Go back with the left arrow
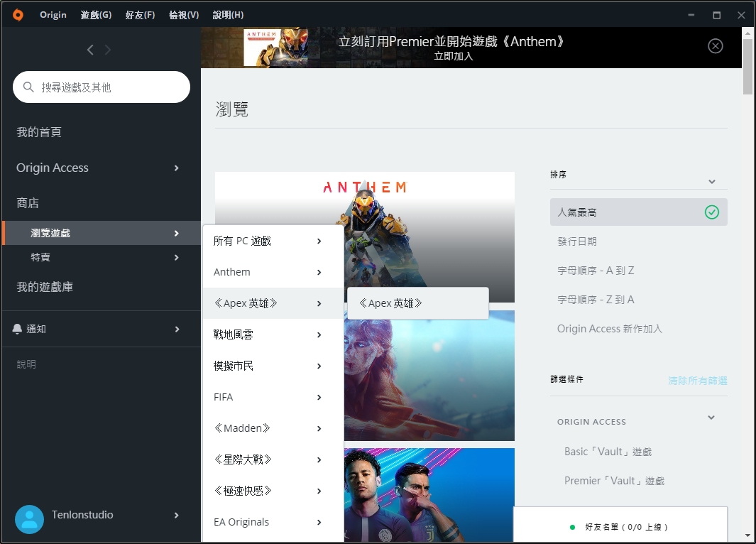756x544 pixels. pyautogui.click(x=90, y=50)
